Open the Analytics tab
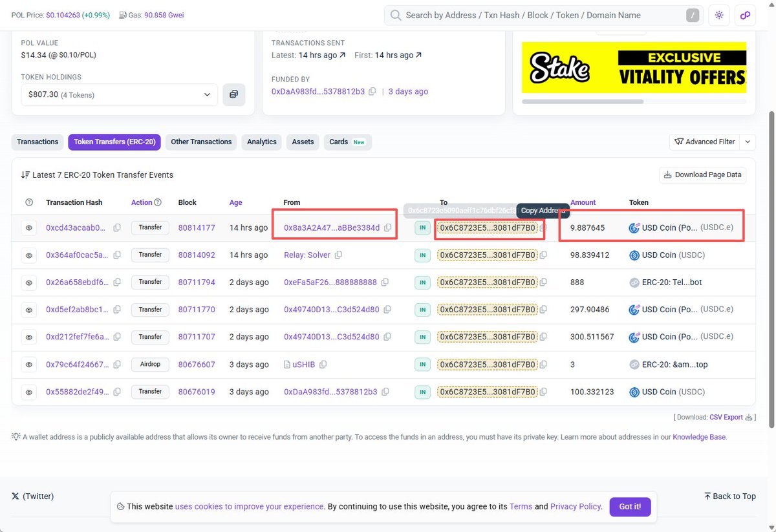 (x=262, y=142)
